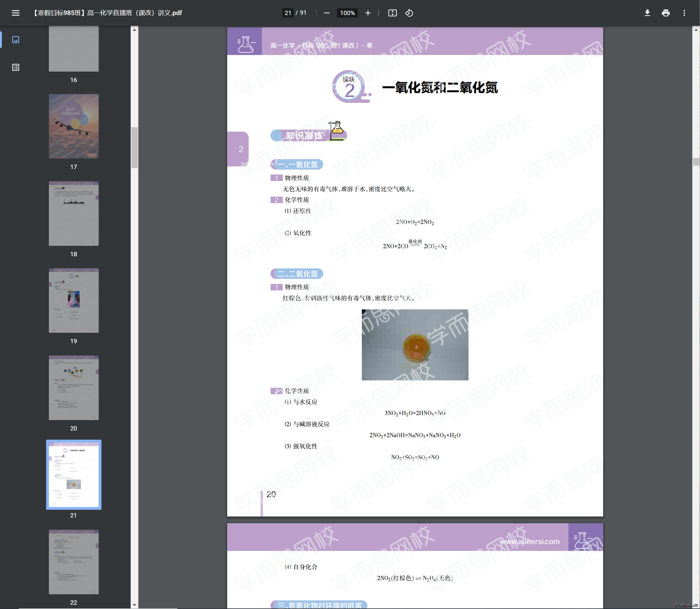Rotate the document counterclockwise
Screen dimensions: 700x609
pos(409,13)
